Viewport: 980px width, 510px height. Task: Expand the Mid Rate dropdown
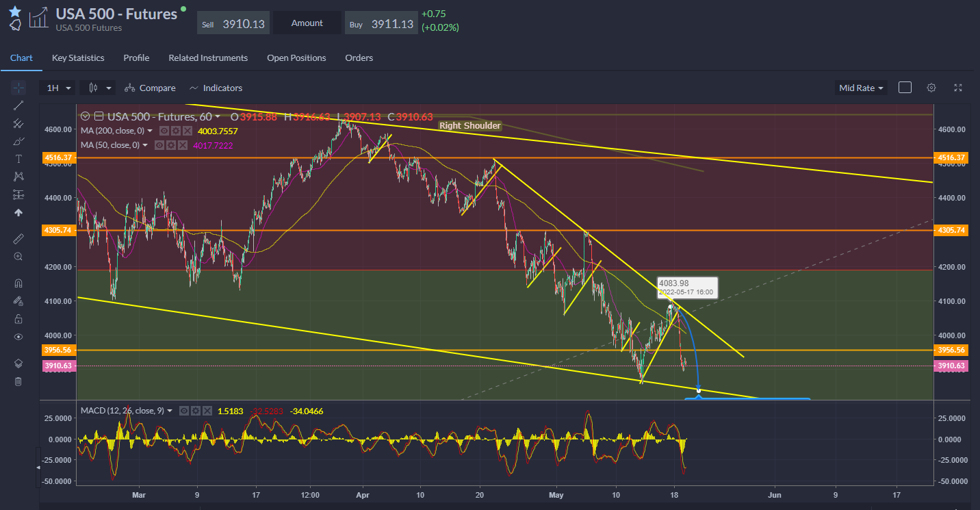pos(861,88)
